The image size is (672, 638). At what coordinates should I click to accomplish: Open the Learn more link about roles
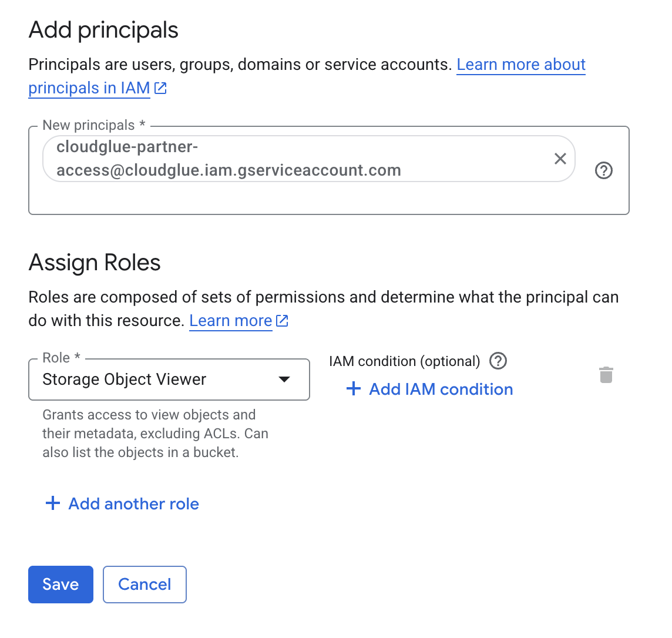231,320
